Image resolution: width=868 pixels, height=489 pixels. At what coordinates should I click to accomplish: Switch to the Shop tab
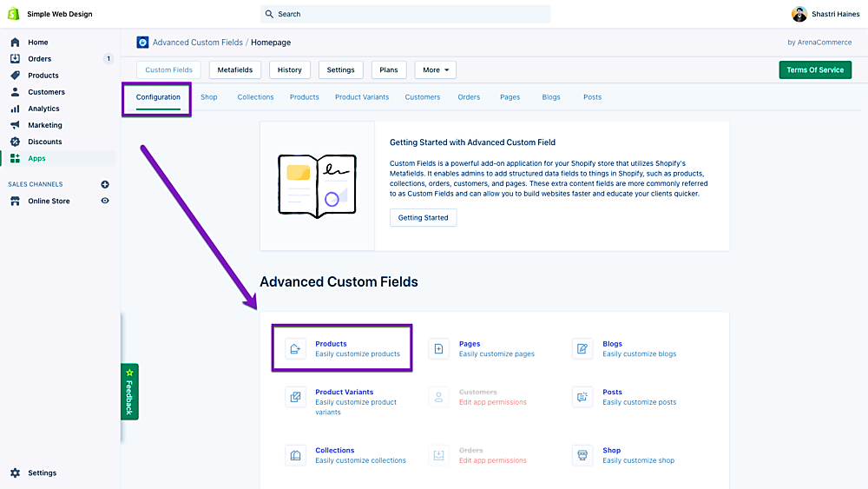(x=208, y=97)
